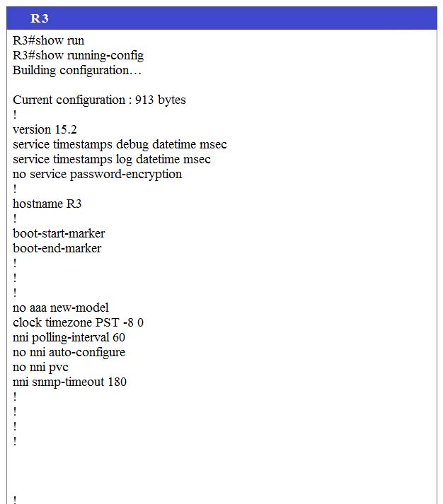Image resolution: width=443 pixels, height=504 pixels.
Task: Click the 'R3#show run' line
Action: click(x=49, y=40)
